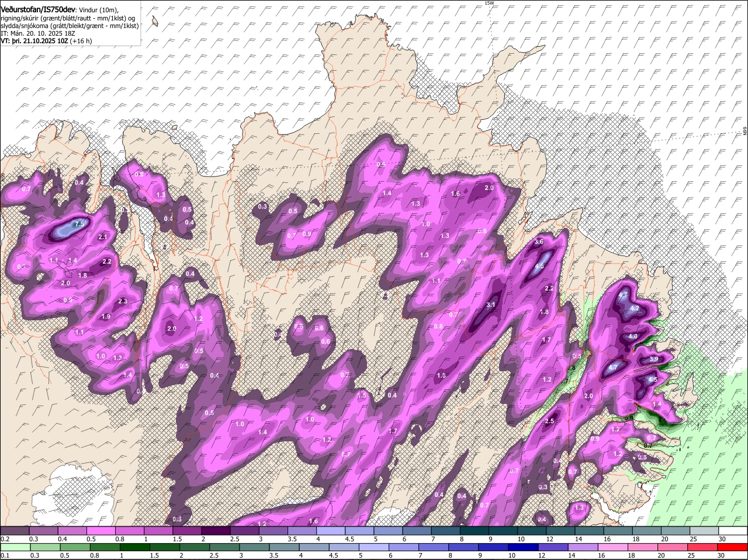Pick the 3.1 precipitation value on the map

pos(491,305)
